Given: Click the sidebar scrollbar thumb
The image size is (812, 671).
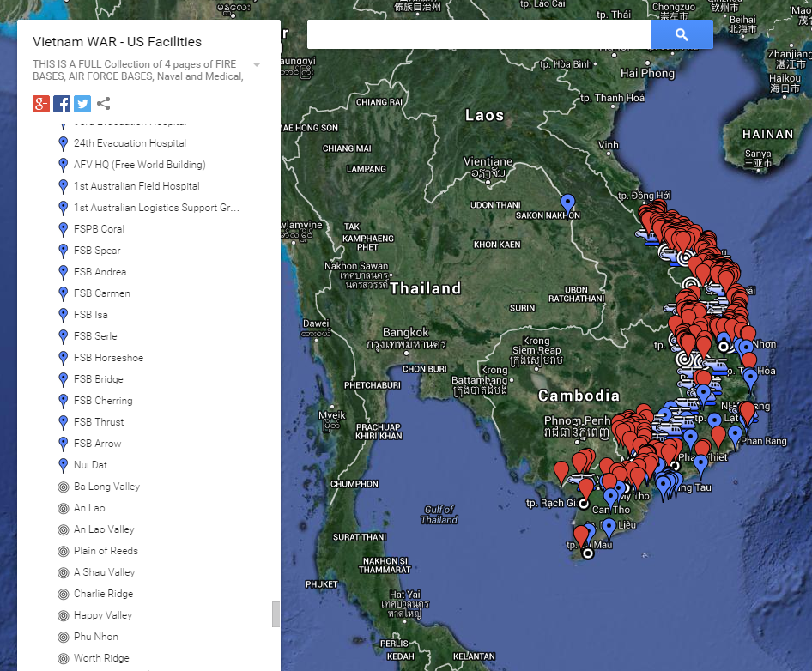Looking at the screenshot, I should 276,614.
